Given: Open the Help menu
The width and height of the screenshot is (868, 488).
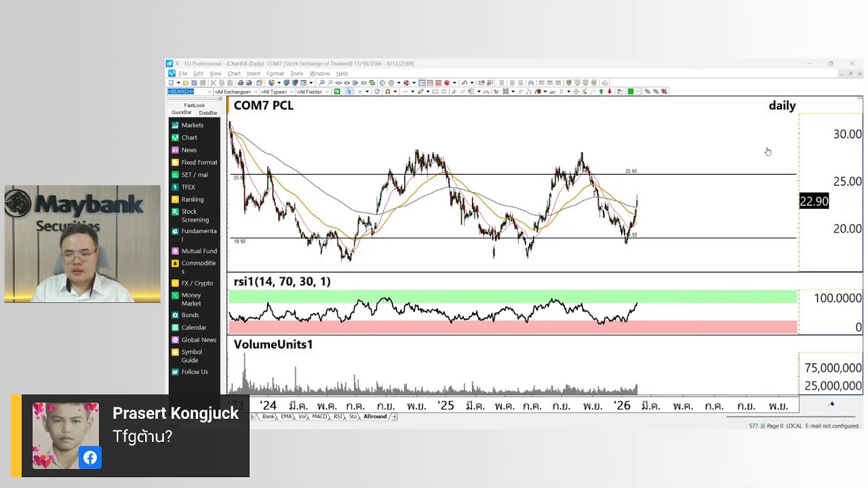Looking at the screenshot, I should (x=342, y=74).
